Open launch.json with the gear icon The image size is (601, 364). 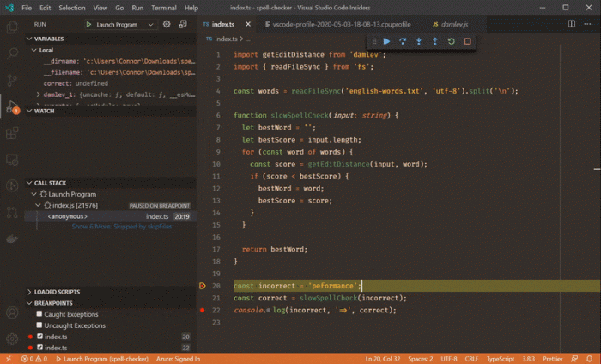click(x=167, y=25)
